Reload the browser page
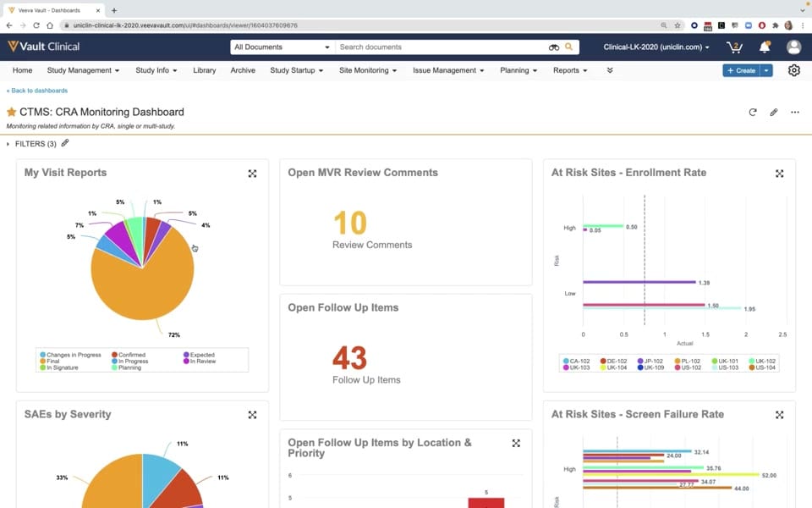The width and height of the screenshot is (812, 508). click(x=36, y=25)
